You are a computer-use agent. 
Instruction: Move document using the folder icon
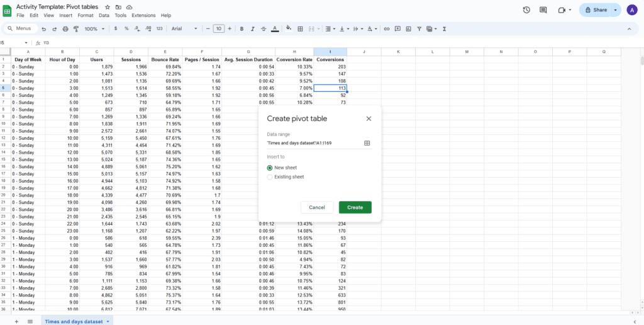click(118, 7)
